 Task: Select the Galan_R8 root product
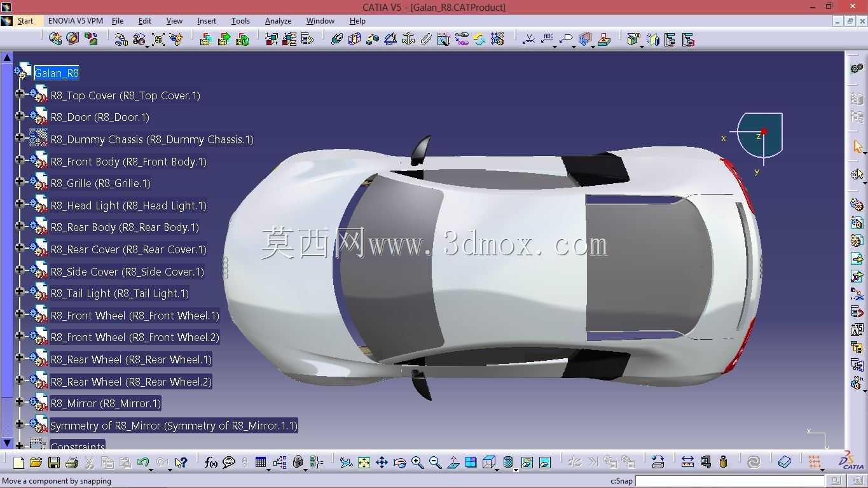(x=57, y=73)
